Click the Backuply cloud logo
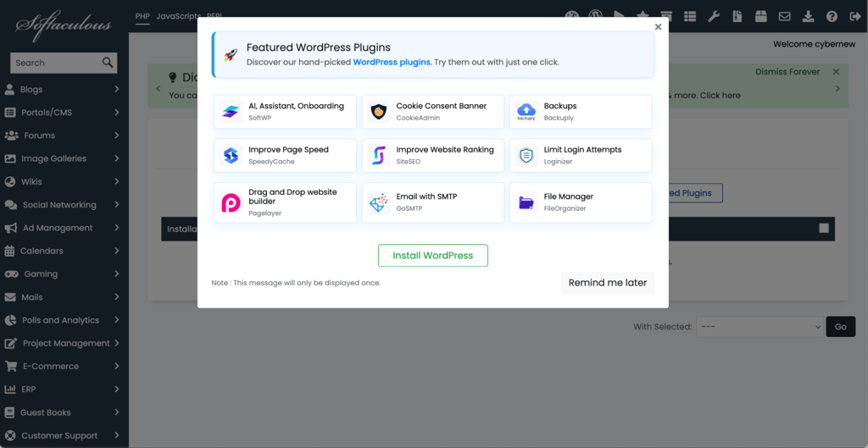Image resolution: width=868 pixels, height=448 pixels. [526, 112]
